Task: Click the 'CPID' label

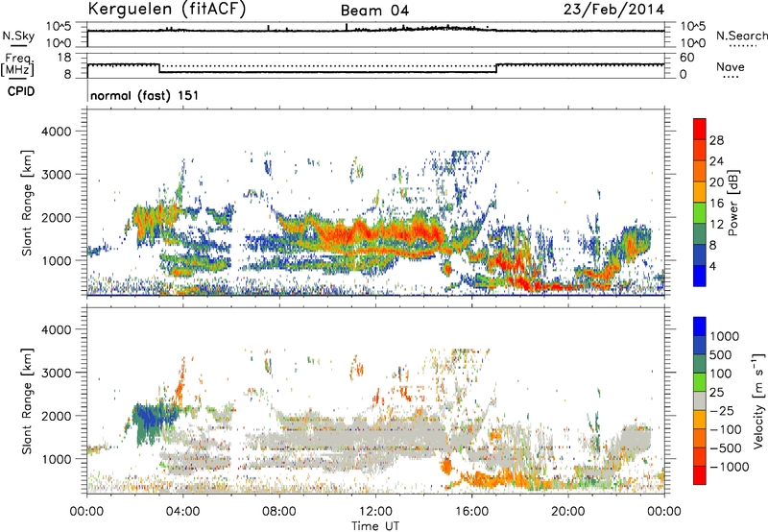Action: [21, 91]
